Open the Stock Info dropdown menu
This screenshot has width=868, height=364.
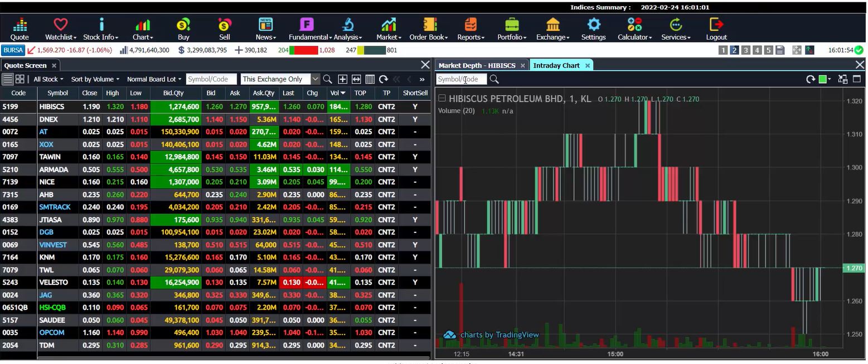pos(101,29)
